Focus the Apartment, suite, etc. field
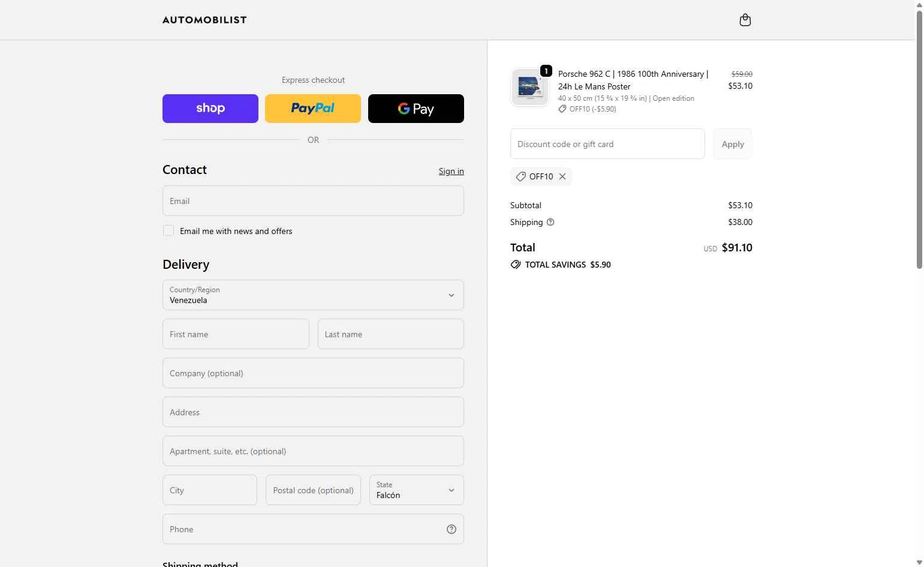This screenshot has width=924, height=567. coord(313,451)
